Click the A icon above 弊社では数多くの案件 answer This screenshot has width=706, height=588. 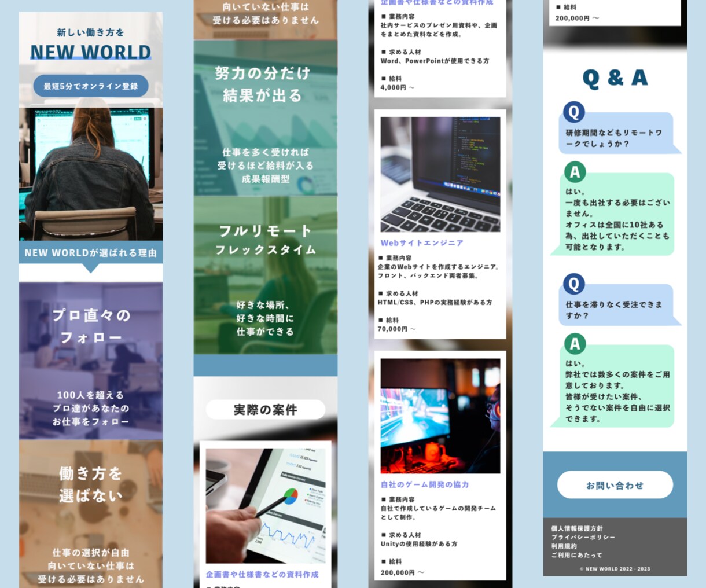(575, 344)
